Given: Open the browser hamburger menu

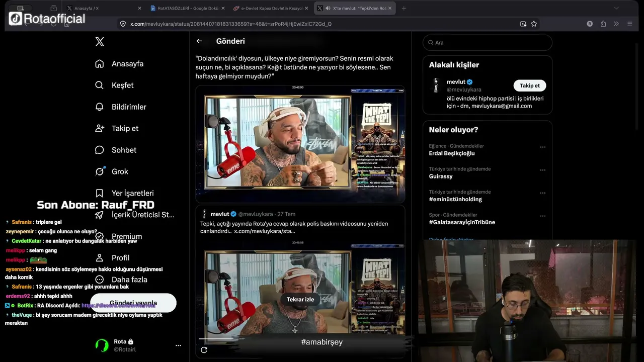Looking at the screenshot, I should pyautogui.click(x=629, y=24).
